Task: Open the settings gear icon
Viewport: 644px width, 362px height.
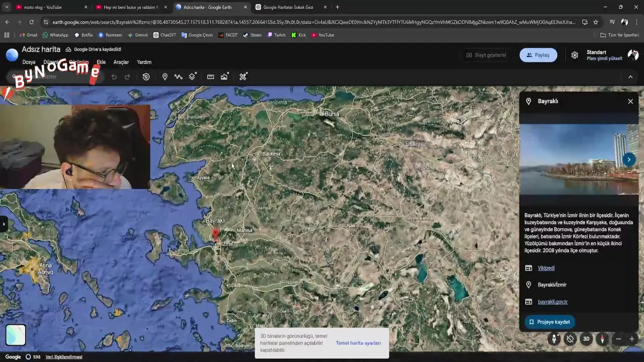Action: pyautogui.click(x=575, y=55)
